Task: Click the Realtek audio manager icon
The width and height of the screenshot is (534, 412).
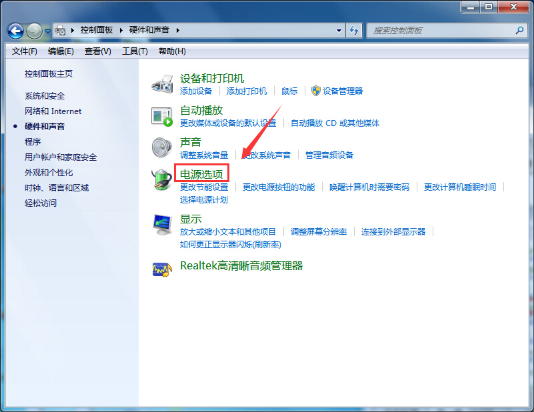Action: click(x=162, y=270)
